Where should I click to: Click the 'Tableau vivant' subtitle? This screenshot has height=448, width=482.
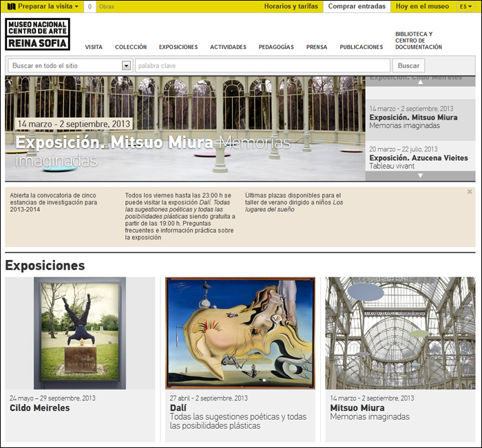coord(392,166)
